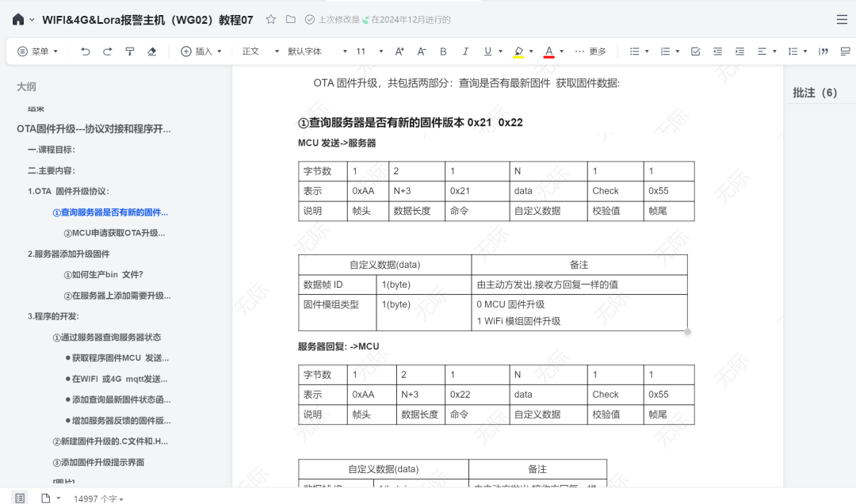The image size is (856, 504).
Task: Toggle italic formatting
Action: pos(465,52)
